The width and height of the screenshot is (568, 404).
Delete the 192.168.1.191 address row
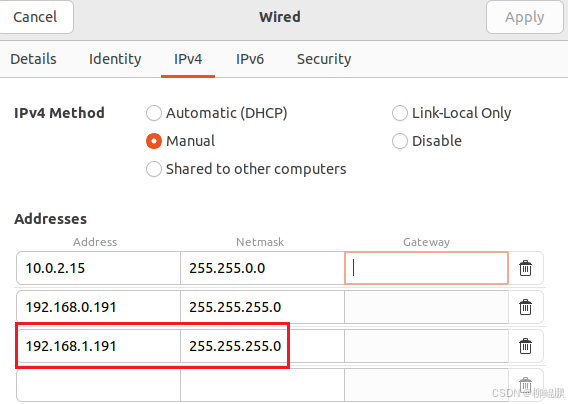coord(526,346)
